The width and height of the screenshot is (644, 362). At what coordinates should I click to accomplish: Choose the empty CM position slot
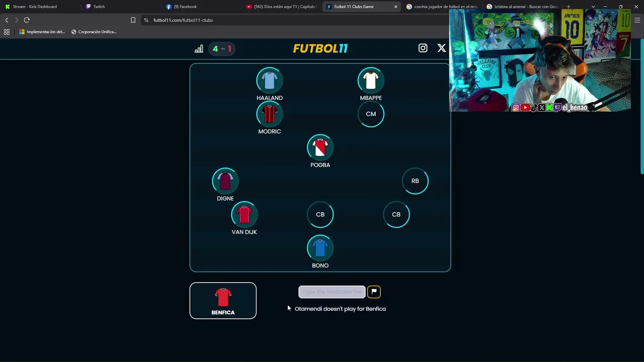(371, 114)
